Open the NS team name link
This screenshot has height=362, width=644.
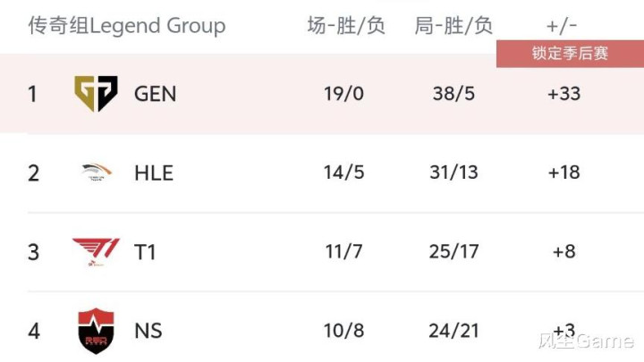click(148, 331)
